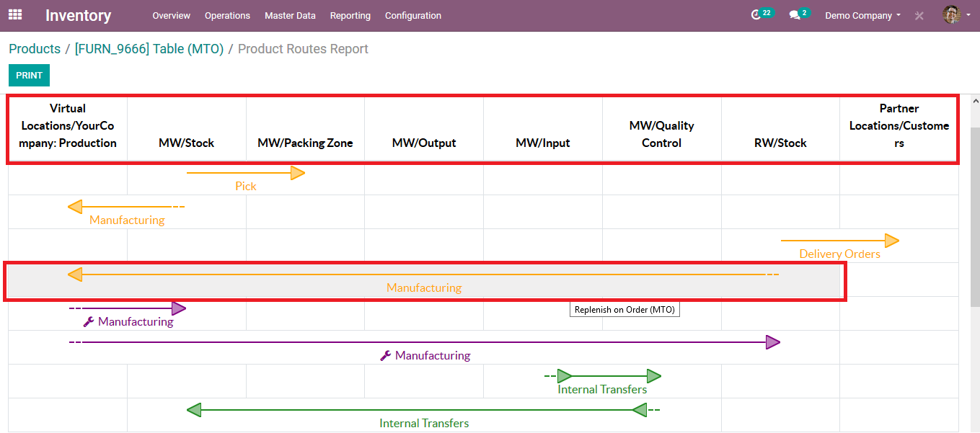This screenshot has width=980, height=433.
Task: Open the user avatar menu
Action: click(951, 14)
